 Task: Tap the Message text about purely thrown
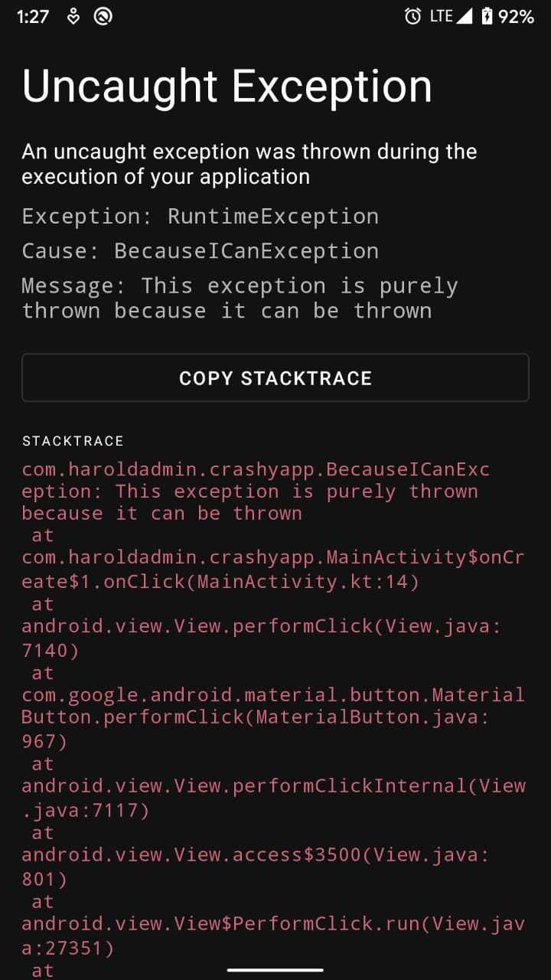pyautogui.click(x=240, y=299)
